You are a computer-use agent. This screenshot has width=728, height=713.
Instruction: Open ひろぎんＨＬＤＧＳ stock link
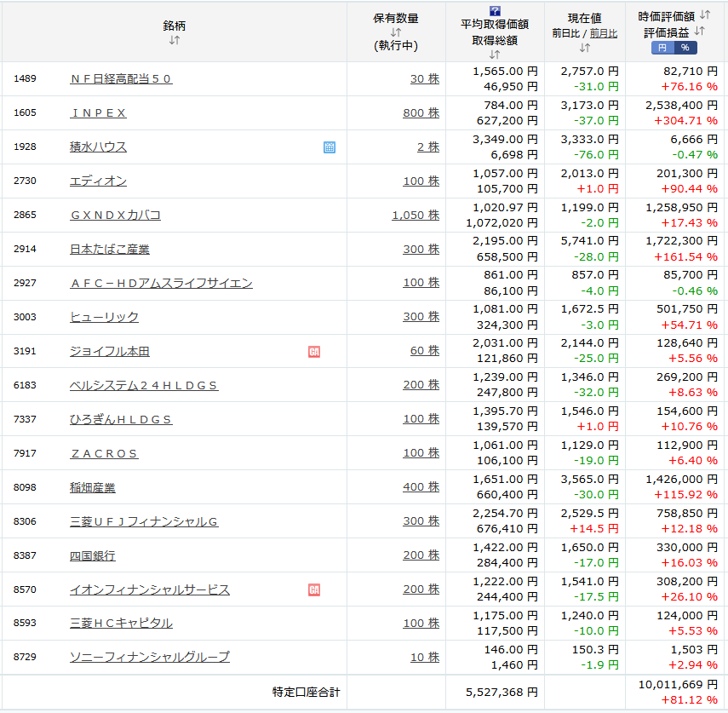click(x=121, y=419)
